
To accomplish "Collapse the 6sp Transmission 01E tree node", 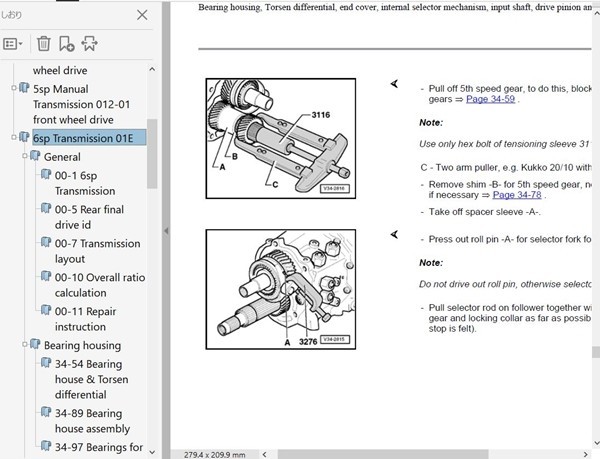I will [14, 137].
